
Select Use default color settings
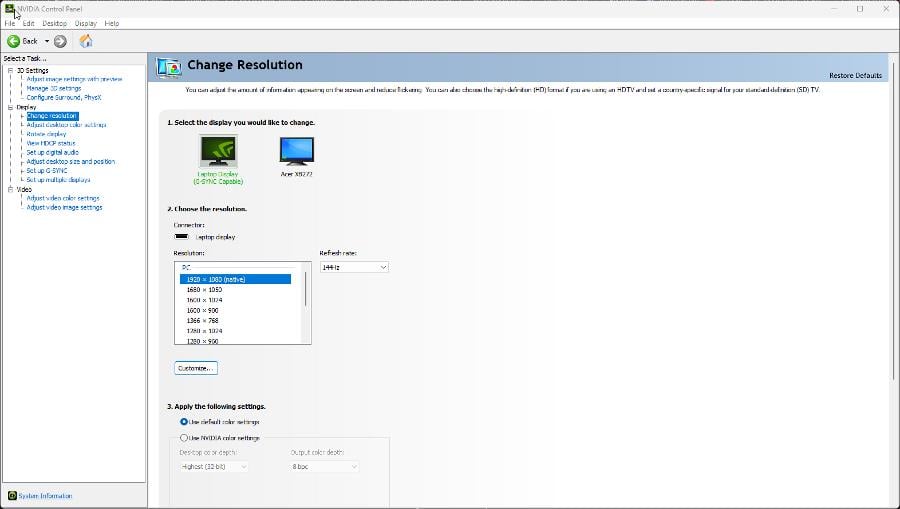(184, 422)
